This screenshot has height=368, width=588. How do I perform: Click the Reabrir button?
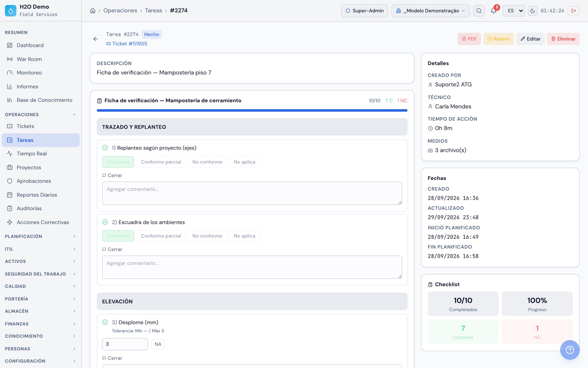pos(499,39)
